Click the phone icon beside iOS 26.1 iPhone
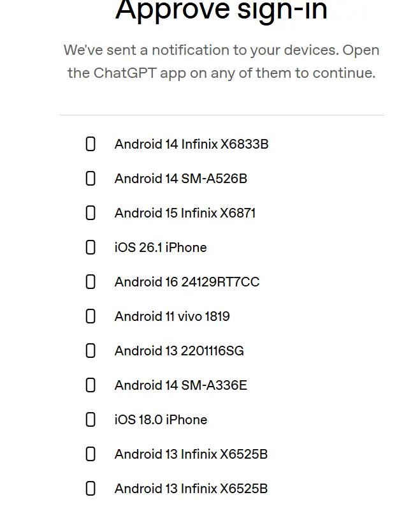Screen dimensions: 420x511 click(91, 248)
